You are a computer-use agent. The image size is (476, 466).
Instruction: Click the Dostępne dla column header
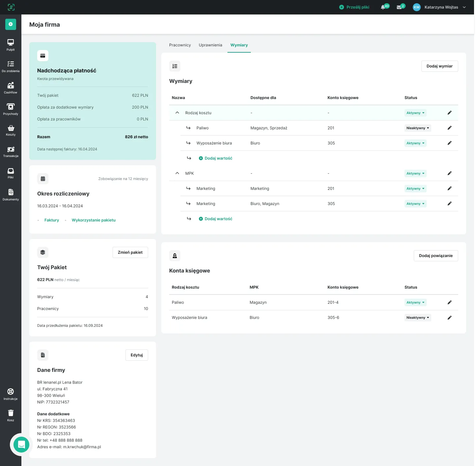(263, 98)
